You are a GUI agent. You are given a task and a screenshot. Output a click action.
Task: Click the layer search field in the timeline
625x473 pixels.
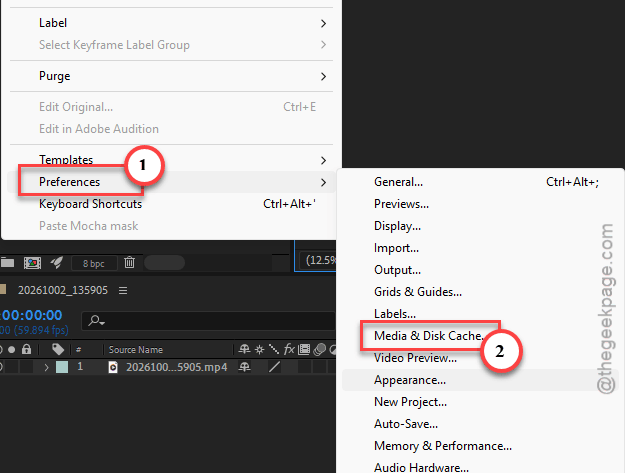(x=208, y=321)
